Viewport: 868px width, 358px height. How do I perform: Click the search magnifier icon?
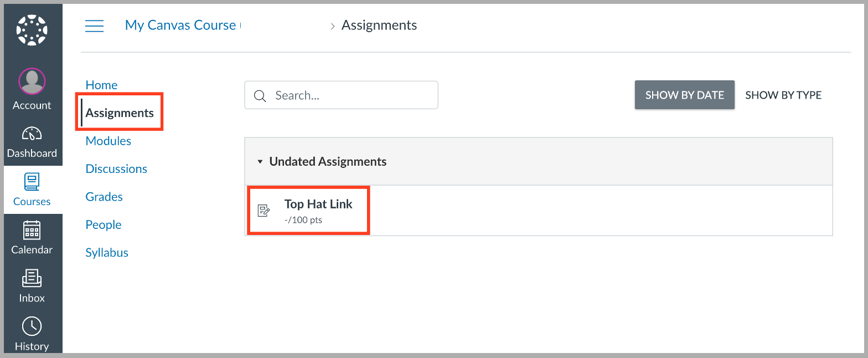coord(260,95)
